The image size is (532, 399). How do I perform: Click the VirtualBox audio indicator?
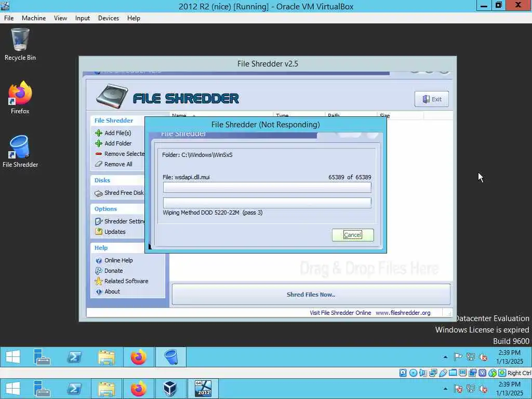(x=423, y=373)
